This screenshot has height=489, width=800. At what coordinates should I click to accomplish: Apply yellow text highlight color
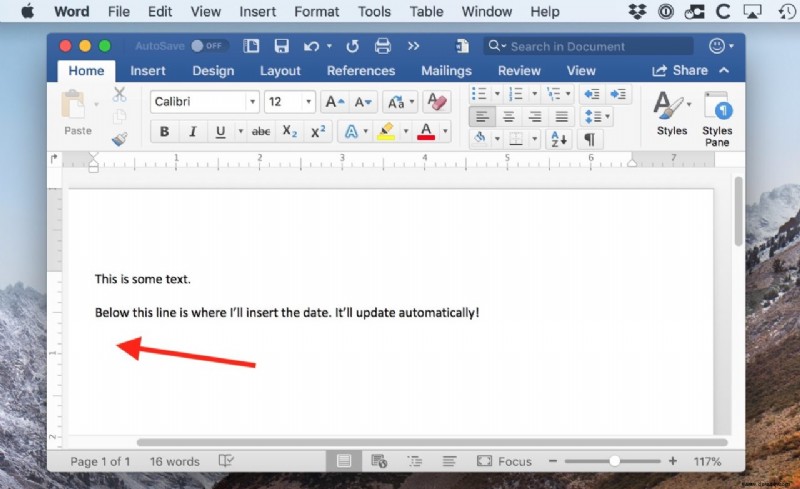[386, 132]
